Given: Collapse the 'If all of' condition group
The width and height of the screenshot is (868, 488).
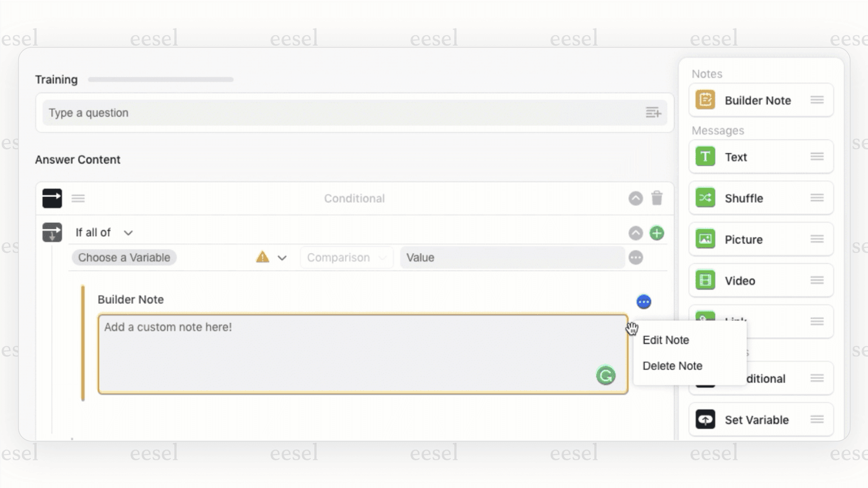Looking at the screenshot, I should pyautogui.click(x=636, y=233).
